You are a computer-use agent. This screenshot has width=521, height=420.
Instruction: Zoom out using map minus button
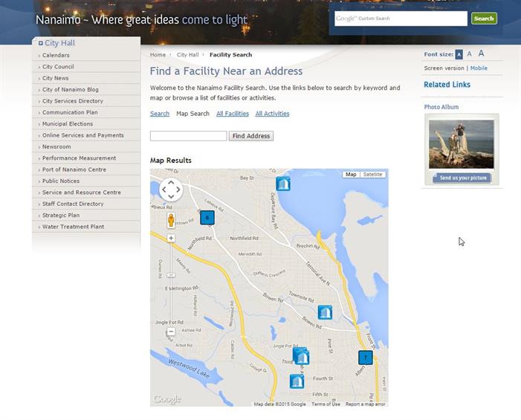coord(171,332)
